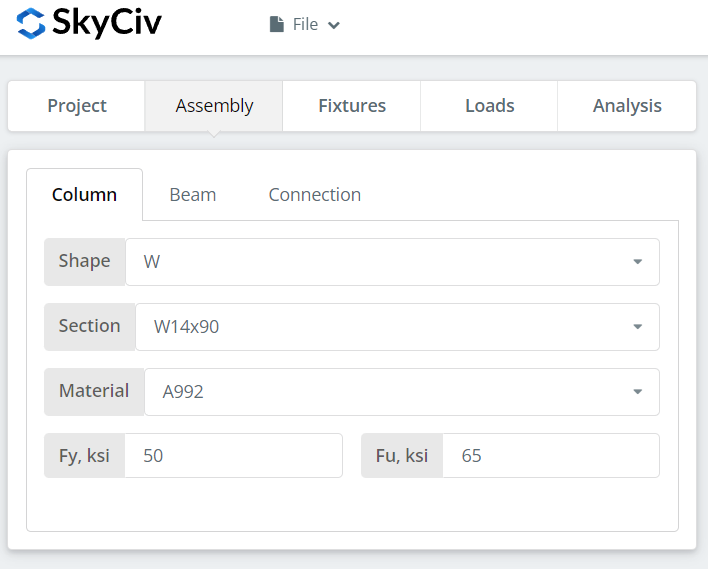Switch to the Analysis tab
This screenshot has width=708, height=569.
627,106
